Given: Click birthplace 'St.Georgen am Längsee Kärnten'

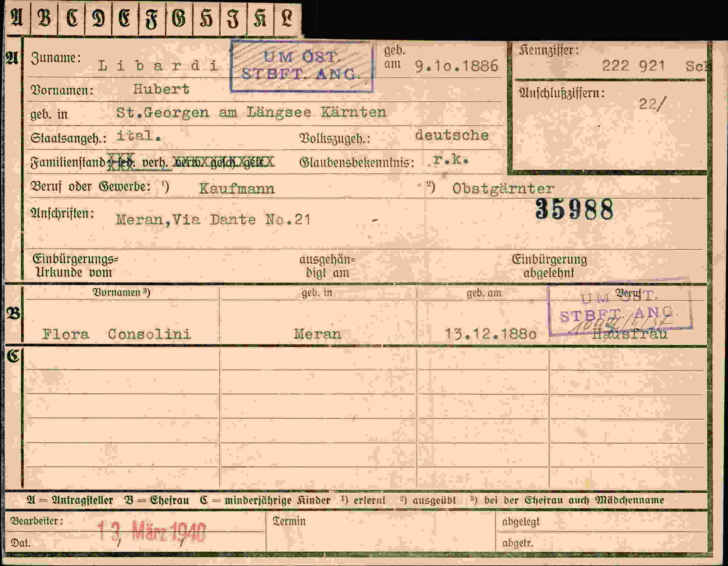Looking at the screenshot, I should [251, 112].
